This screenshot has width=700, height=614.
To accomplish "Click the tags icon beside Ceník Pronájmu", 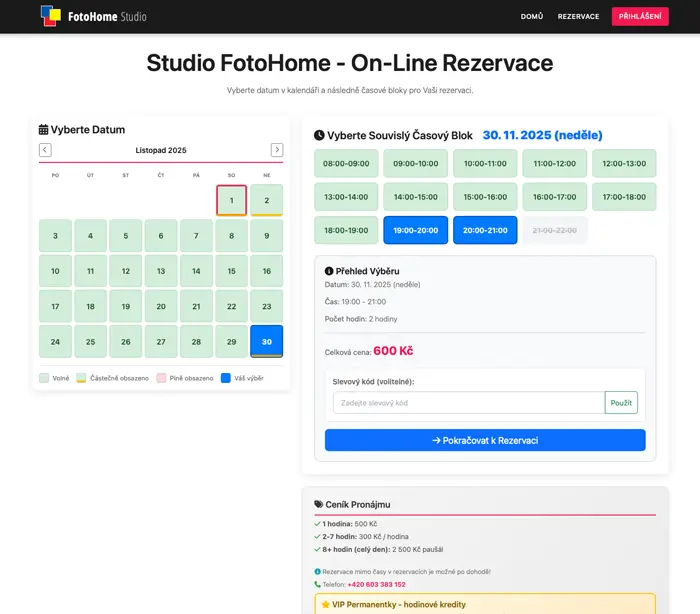I will point(319,504).
